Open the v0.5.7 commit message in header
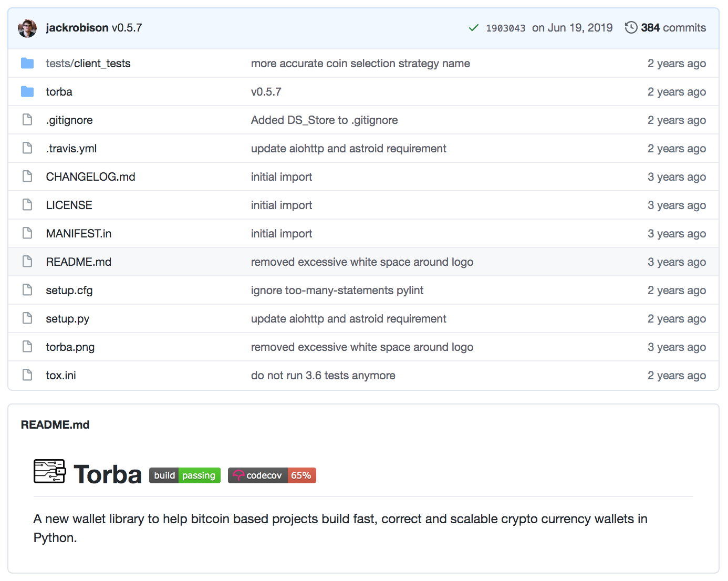 [127, 28]
